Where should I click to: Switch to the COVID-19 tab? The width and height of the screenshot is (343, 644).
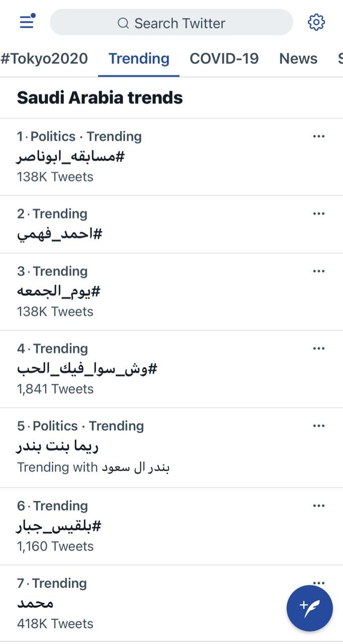(x=224, y=58)
